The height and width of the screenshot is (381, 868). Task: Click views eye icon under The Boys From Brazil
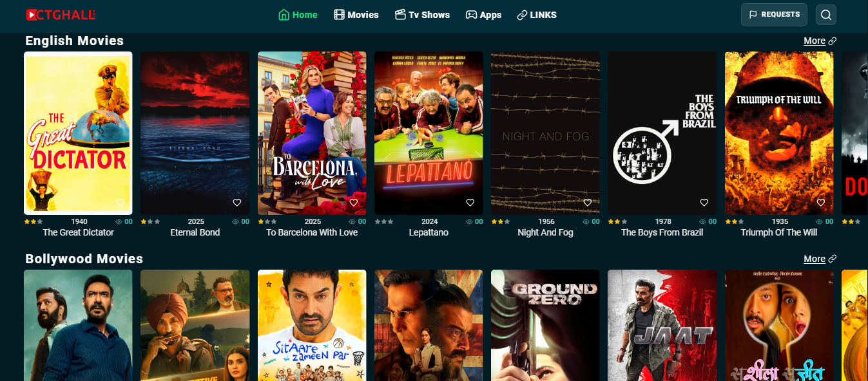coord(702,221)
